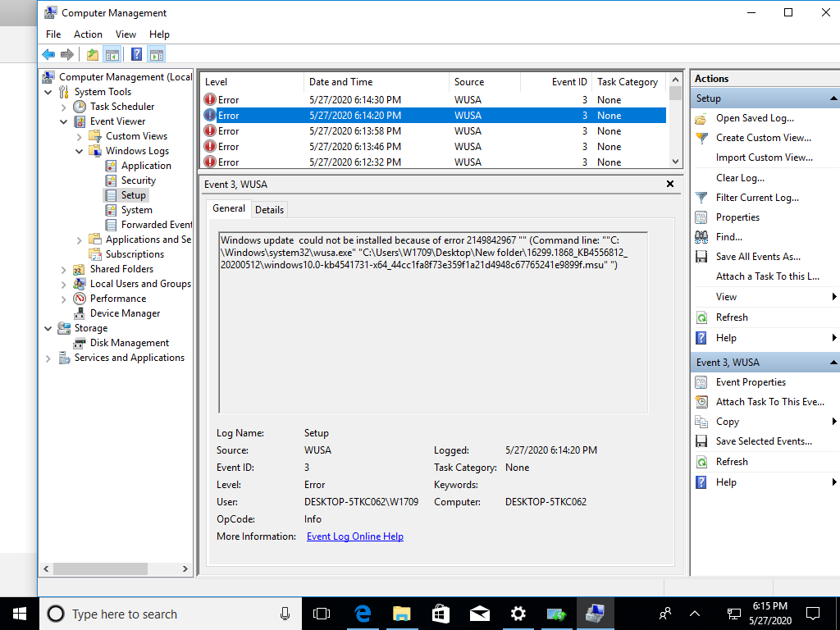Collapse the Event Viewer node
The image size is (840, 630).
point(64,121)
